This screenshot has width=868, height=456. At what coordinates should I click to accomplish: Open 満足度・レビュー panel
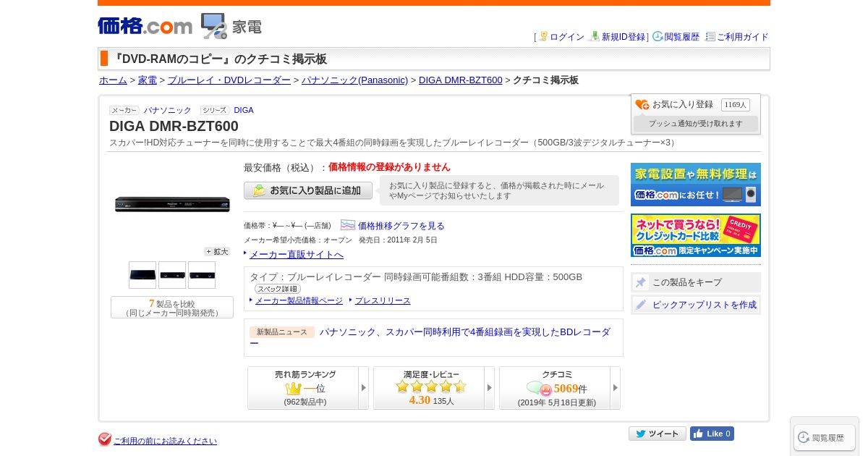pos(429,388)
